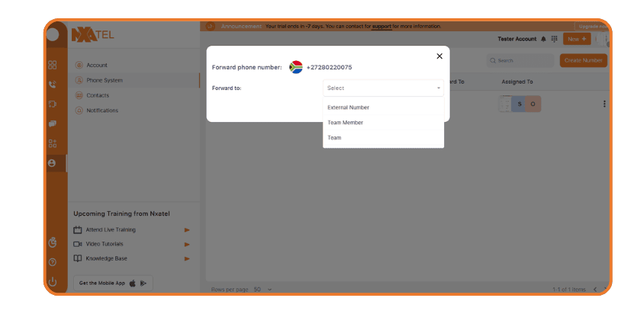644x314 pixels.
Task: Open the Forward to select box
Action: coord(383,88)
